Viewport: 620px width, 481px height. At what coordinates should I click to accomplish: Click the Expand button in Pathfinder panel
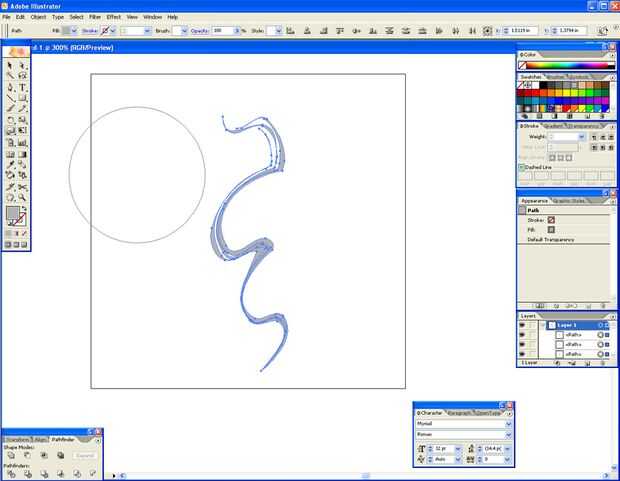point(85,456)
